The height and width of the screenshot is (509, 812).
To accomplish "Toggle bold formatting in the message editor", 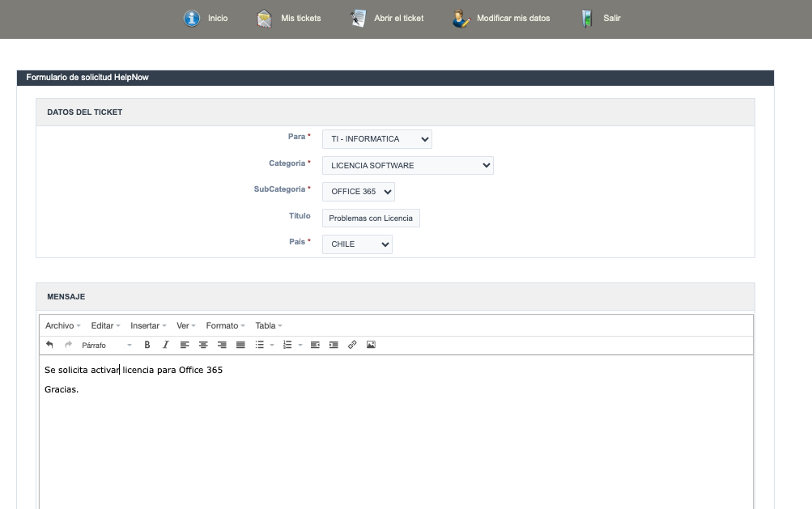I will click(x=147, y=345).
